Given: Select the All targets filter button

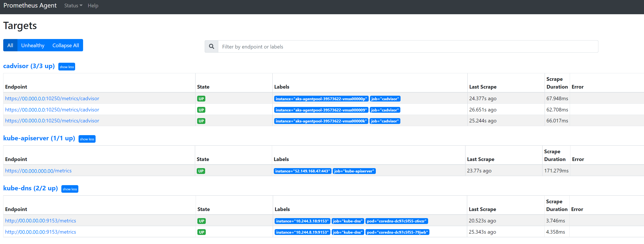Looking at the screenshot, I should tap(10, 45).
